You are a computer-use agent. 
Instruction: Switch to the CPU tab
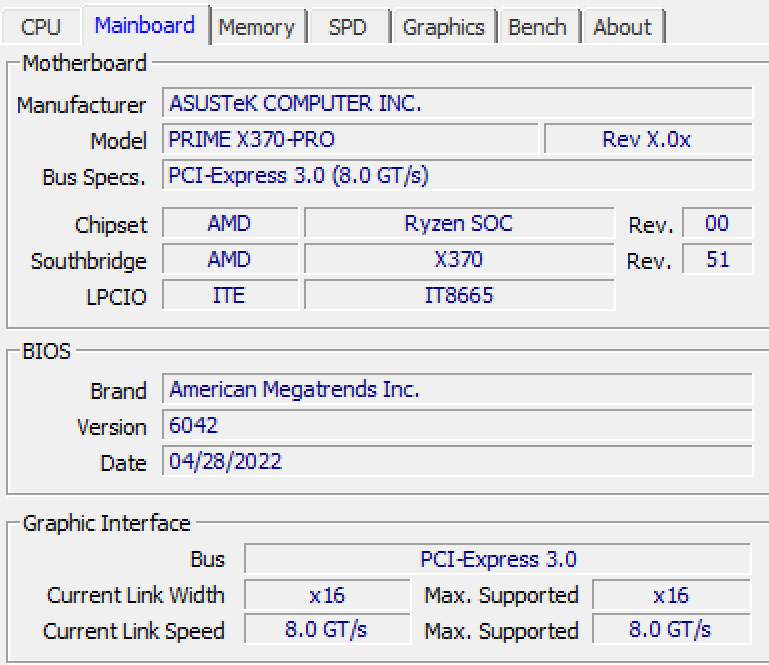pyautogui.click(x=41, y=27)
